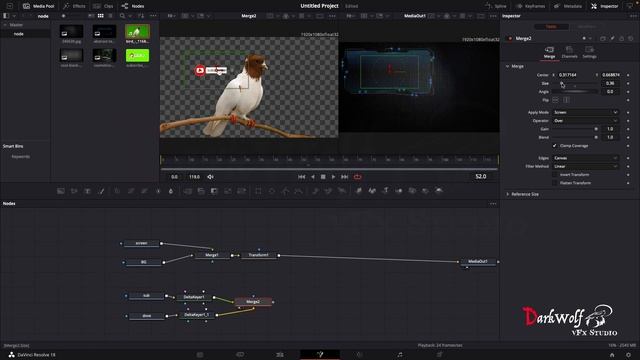The width and height of the screenshot is (640, 360).
Task: Switch to the Color page
Action: pos(360,355)
